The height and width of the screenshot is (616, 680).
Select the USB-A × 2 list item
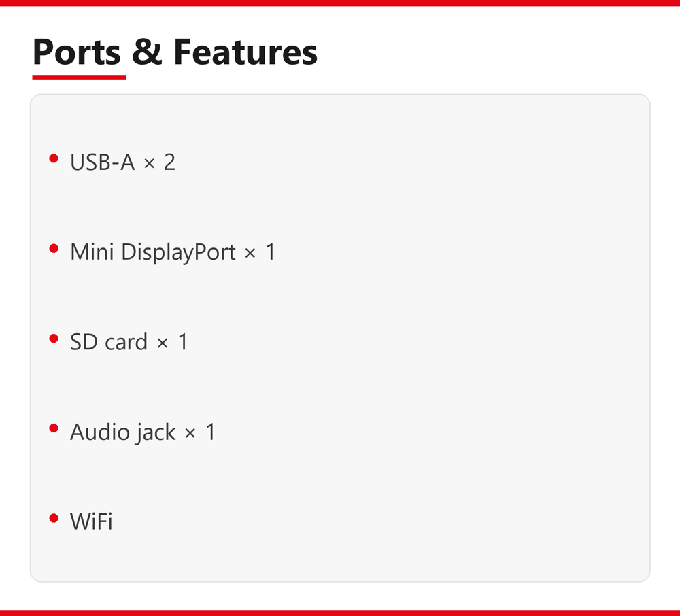click(122, 162)
